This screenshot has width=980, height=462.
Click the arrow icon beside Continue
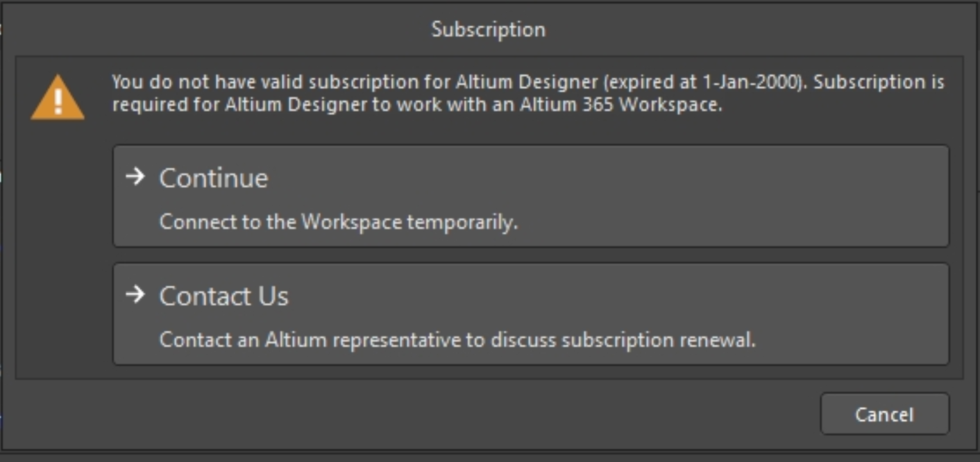(135, 177)
